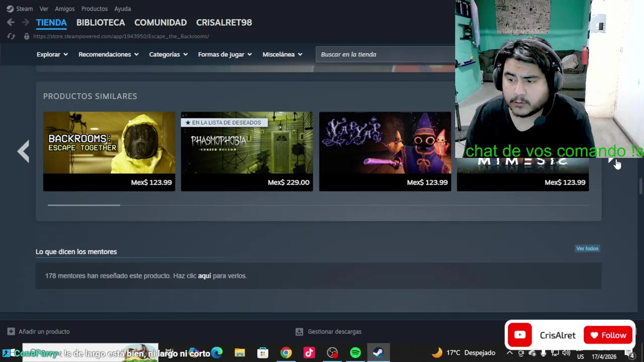Open the Amigos menu
Image resolution: width=644 pixels, height=362 pixels.
click(x=64, y=9)
